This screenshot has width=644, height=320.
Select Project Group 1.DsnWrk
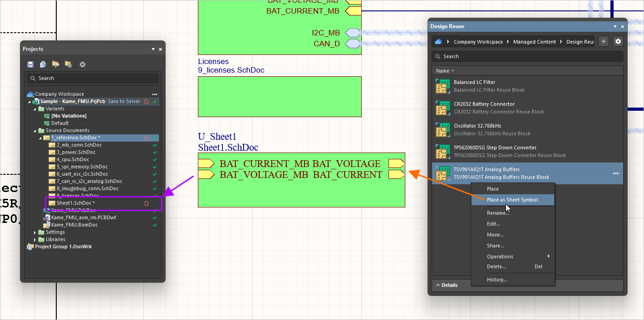point(64,246)
